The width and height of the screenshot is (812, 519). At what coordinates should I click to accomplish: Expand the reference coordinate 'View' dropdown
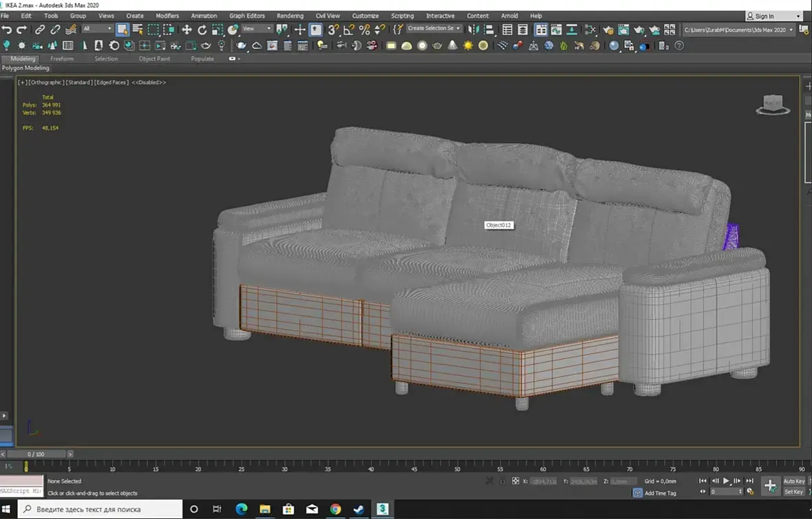coord(257,29)
